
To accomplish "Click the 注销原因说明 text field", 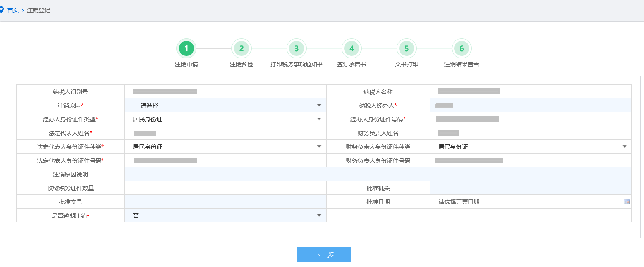I will (377, 174).
